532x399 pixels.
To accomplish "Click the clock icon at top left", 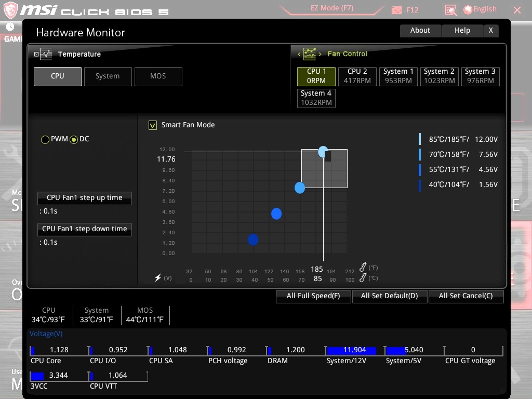I will [10, 26].
